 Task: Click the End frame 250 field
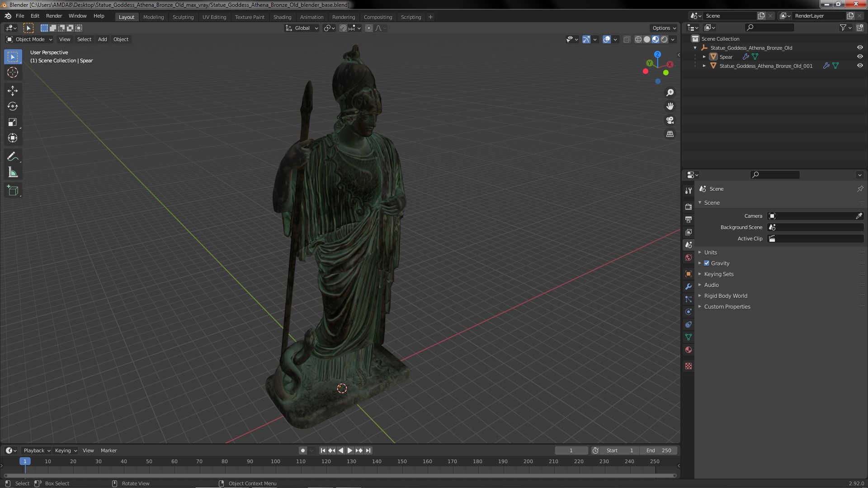pyautogui.click(x=659, y=450)
